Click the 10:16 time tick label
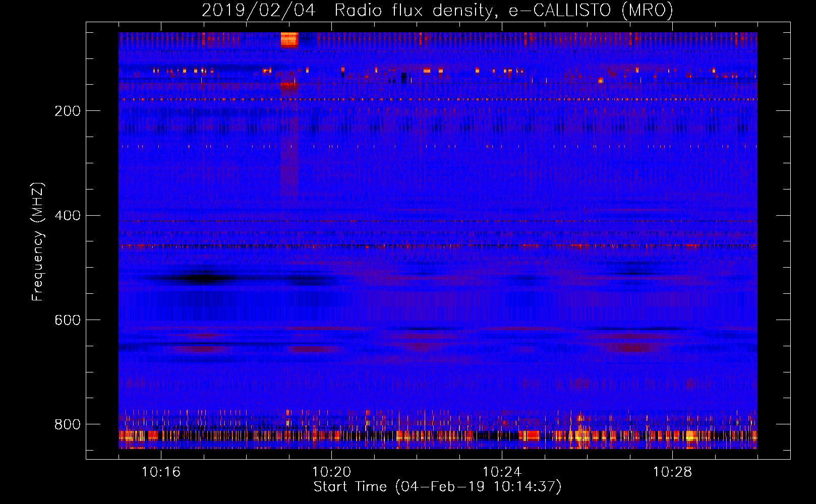The width and height of the screenshot is (816, 504). 161,472
